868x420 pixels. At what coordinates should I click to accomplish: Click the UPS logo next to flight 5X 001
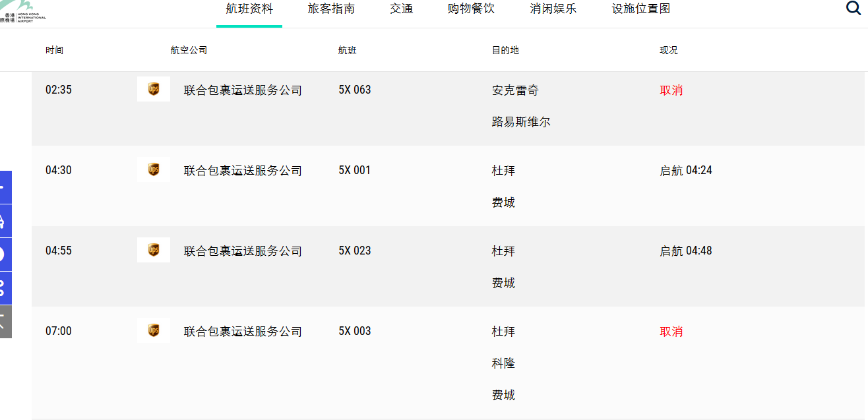tap(153, 169)
